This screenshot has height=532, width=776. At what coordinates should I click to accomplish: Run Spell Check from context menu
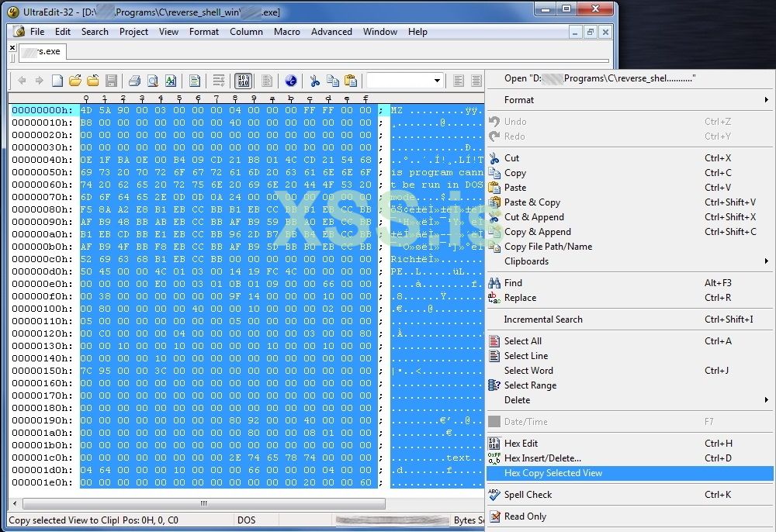630,495
